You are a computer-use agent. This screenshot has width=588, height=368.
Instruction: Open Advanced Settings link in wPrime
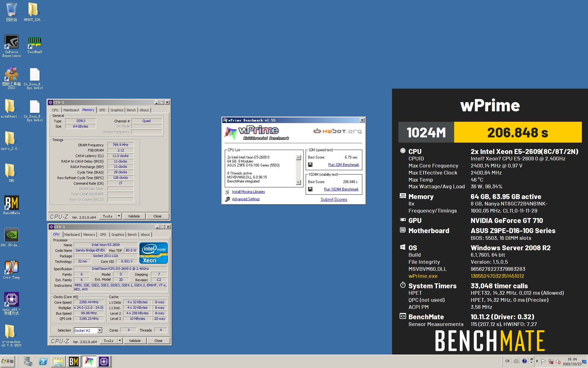[x=246, y=199]
